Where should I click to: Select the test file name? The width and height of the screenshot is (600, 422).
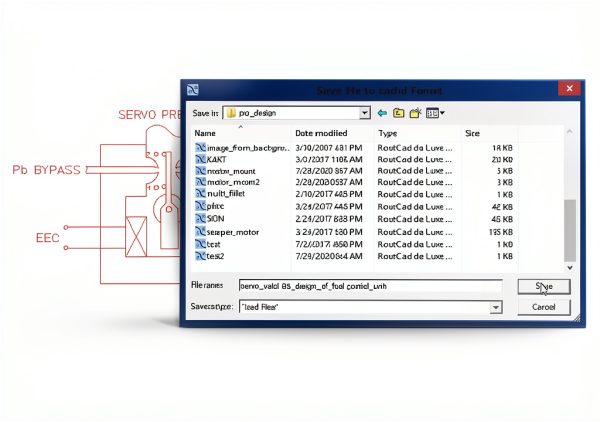coord(214,244)
